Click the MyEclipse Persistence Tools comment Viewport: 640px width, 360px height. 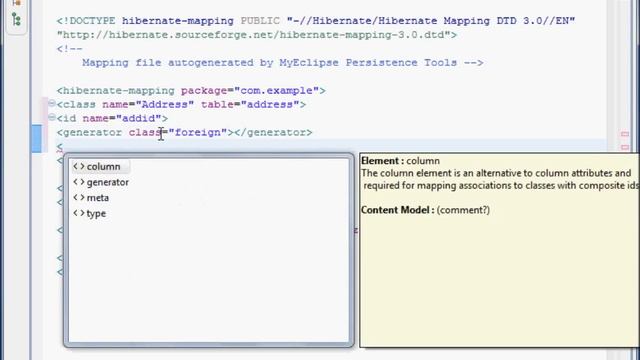click(x=282, y=63)
